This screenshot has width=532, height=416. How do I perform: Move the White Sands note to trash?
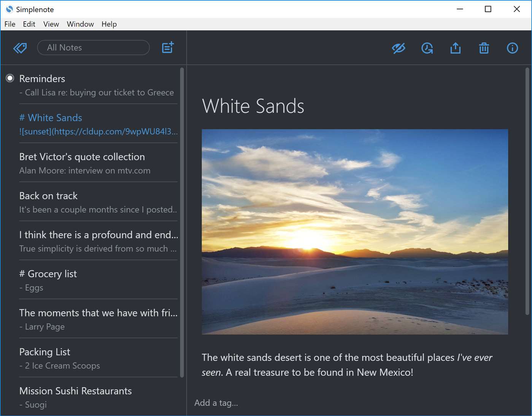pos(484,48)
